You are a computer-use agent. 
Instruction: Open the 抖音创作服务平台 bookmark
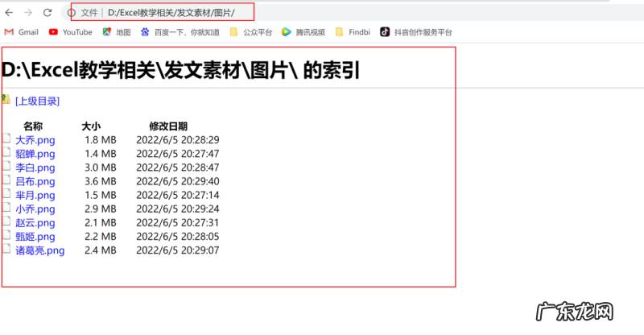coord(415,32)
